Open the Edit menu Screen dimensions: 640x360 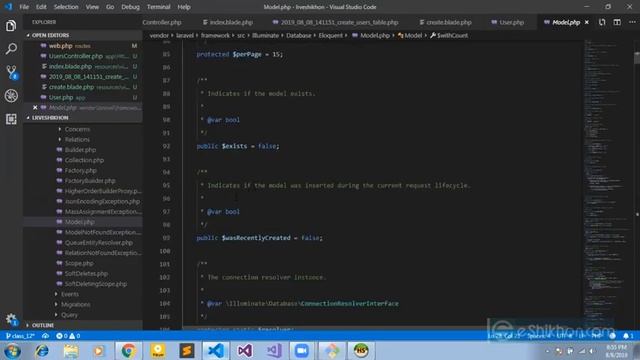pyautogui.click(x=41, y=7)
